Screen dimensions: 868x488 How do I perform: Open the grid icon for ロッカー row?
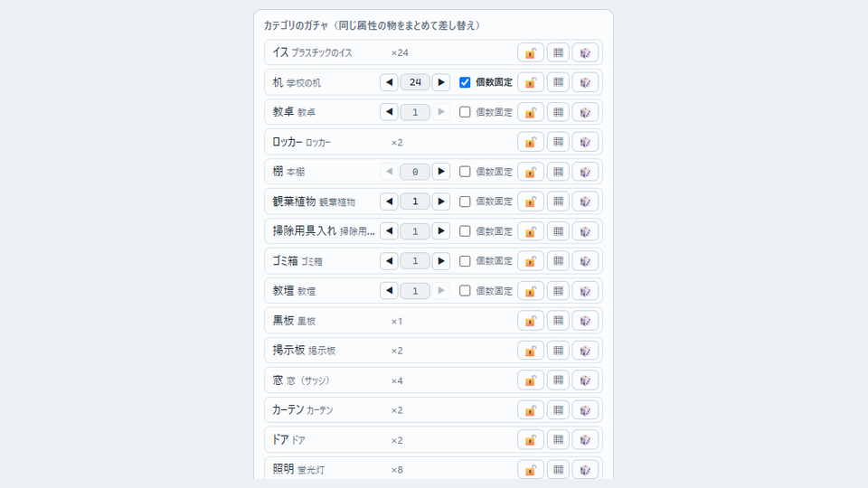click(x=558, y=142)
